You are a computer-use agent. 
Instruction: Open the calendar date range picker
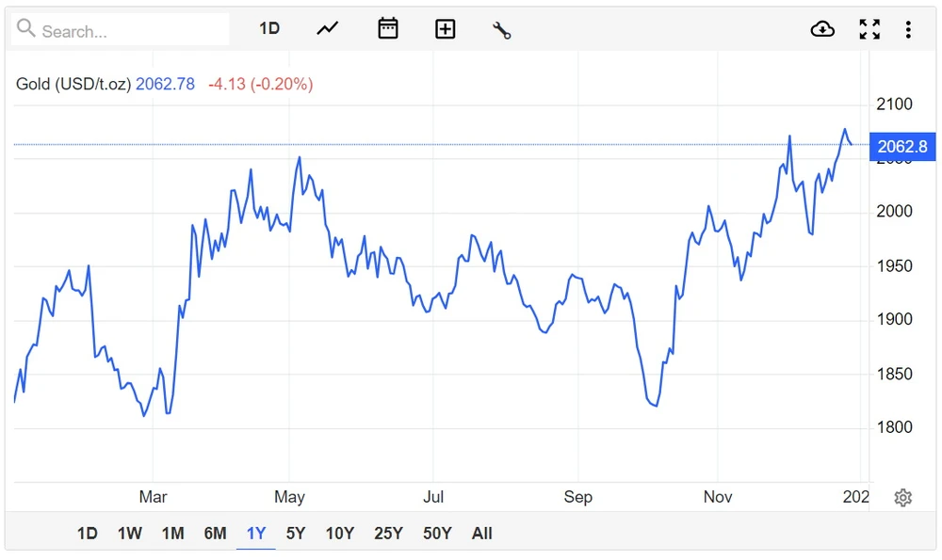388,29
